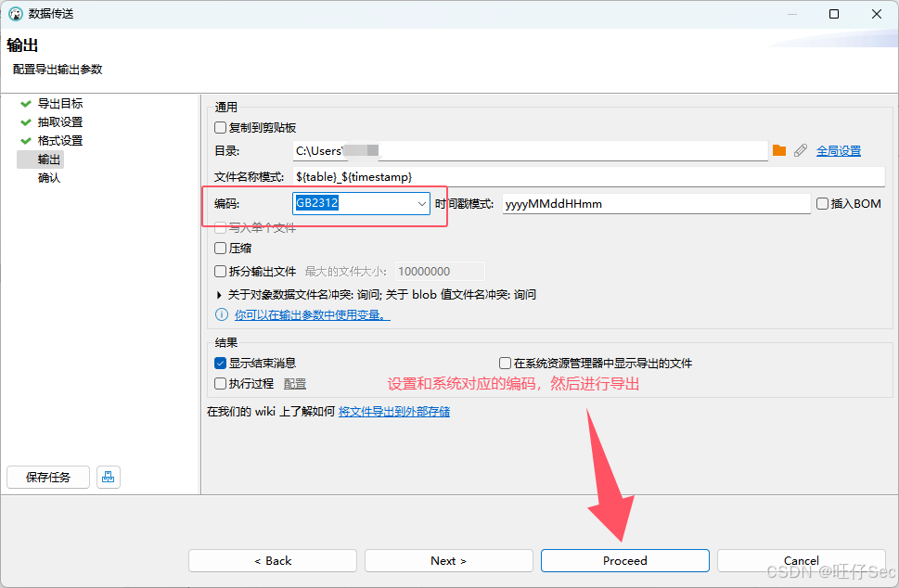
Task: Click the icon button beside 保存任务
Action: pyautogui.click(x=109, y=477)
